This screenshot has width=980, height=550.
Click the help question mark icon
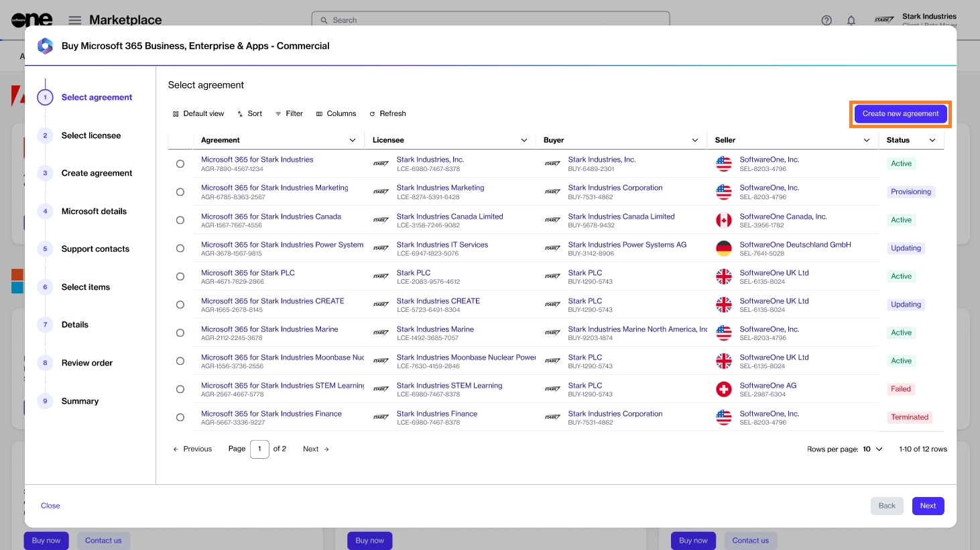[826, 20]
